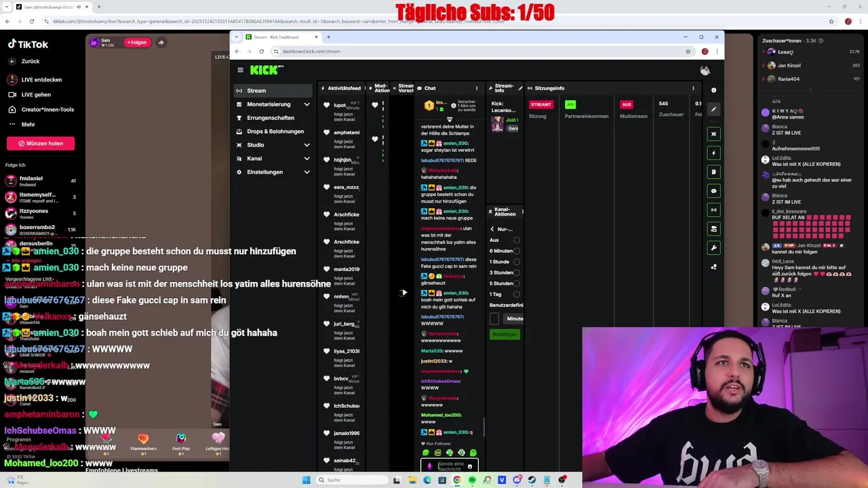Viewport: 868px width, 488px height.
Task: Open LIVE entdecken in TikTok
Action: coord(35,79)
